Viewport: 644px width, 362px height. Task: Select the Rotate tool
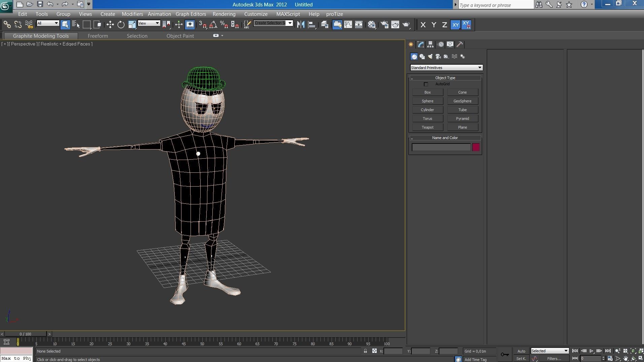click(121, 25)
